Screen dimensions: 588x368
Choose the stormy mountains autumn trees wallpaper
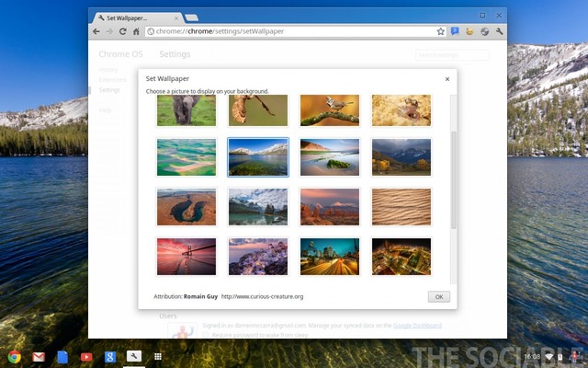[x=401, y=157]
